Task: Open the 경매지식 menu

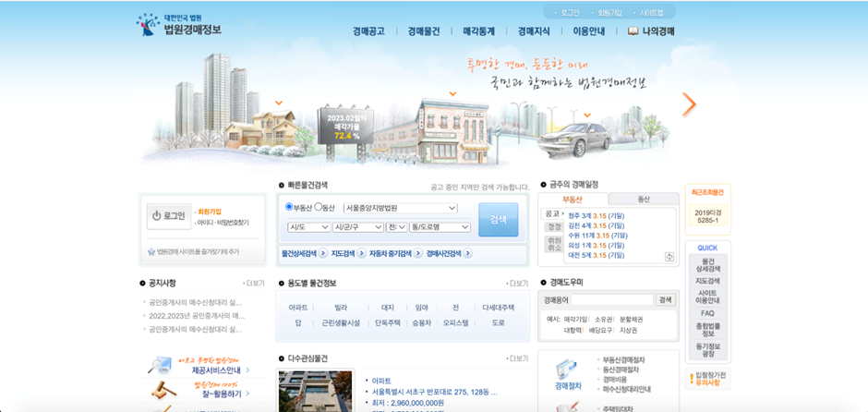Action: tap(534, 31)
